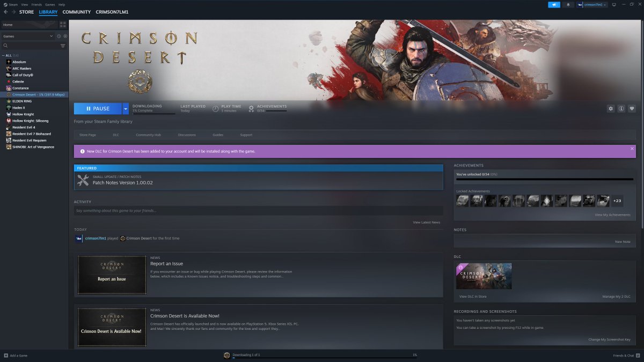This screenshot has width=644, height=362.
Task: Show game info icon
Action: tap(621, 108)
